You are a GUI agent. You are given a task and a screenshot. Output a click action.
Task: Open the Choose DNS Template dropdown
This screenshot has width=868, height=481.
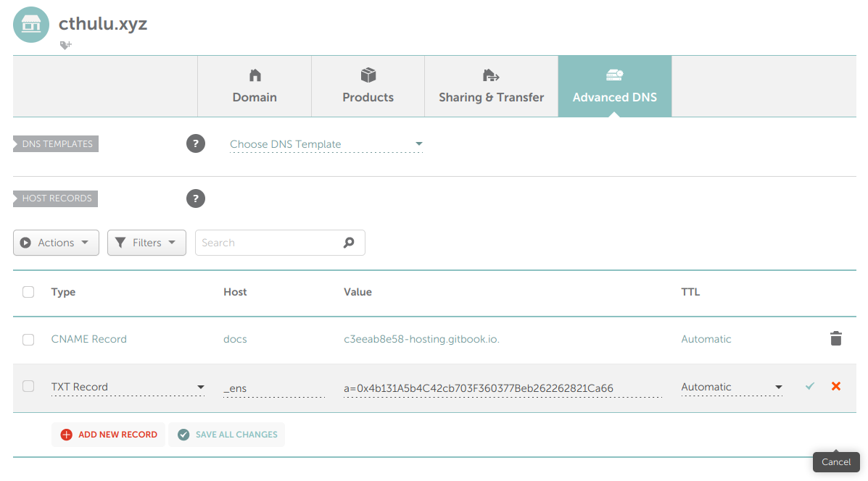pyautogui.click(x=326, y=144)
